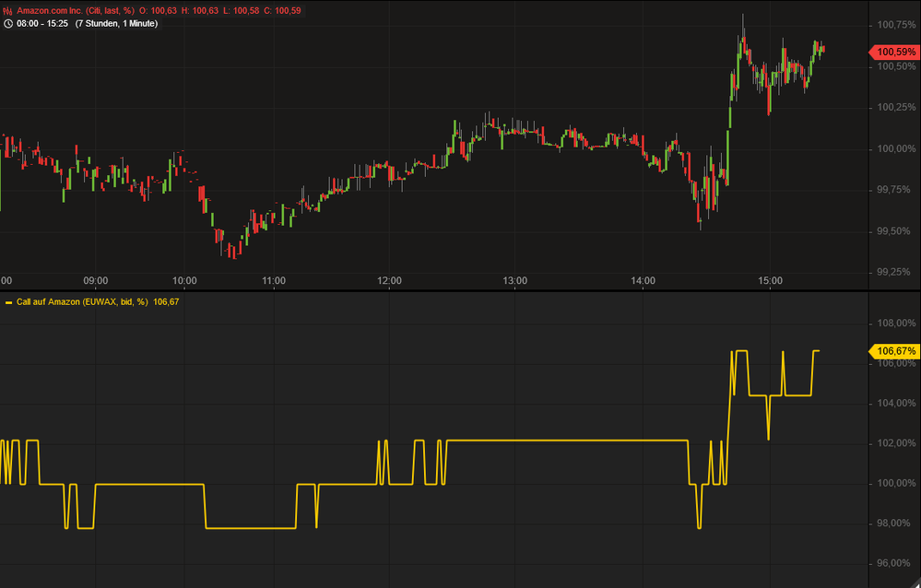Open the 7 Stunden, 1 Minute interval selector

[116, 23]
